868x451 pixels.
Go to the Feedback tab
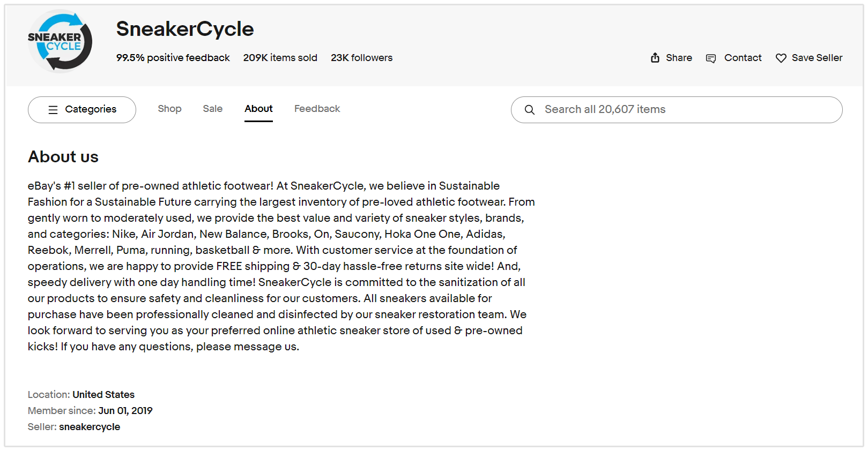click(x=317, y=109)
